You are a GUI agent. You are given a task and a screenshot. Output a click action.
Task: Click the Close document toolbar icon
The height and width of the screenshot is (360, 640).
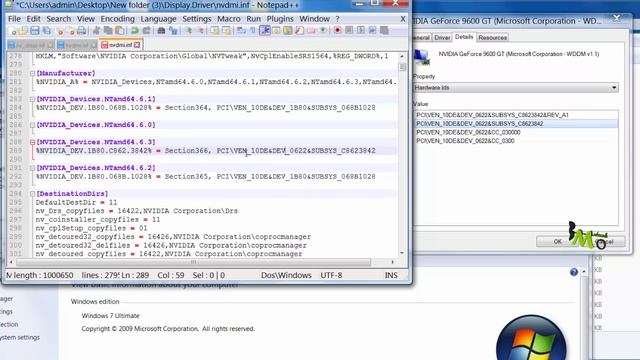click(x=60, y=31)
